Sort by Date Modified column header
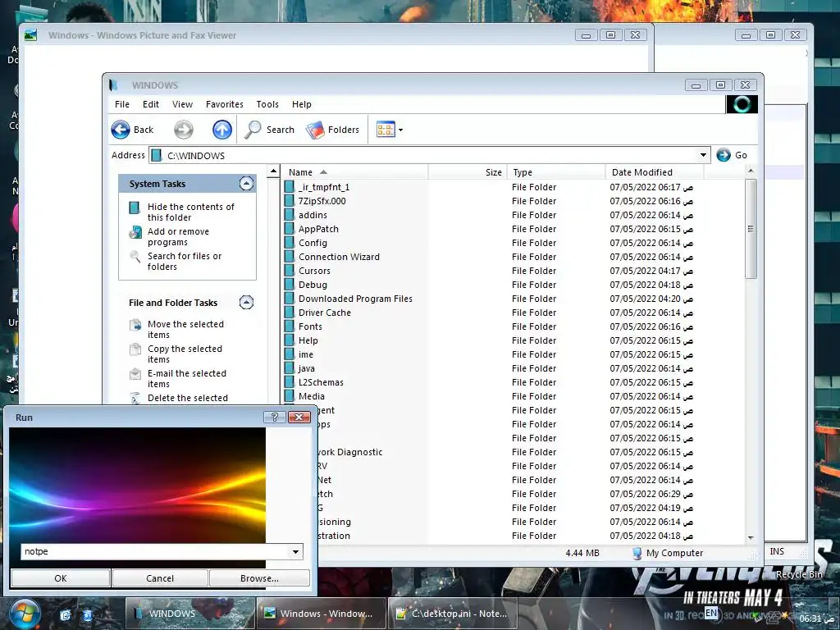The width and height of the screenshot is (840, 630). click(x=654, y=172)
